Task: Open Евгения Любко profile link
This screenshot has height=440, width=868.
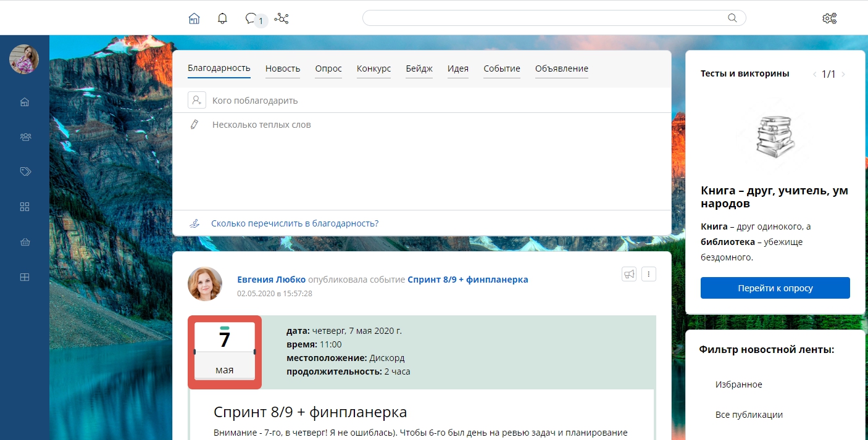Action: pos(271,280)
